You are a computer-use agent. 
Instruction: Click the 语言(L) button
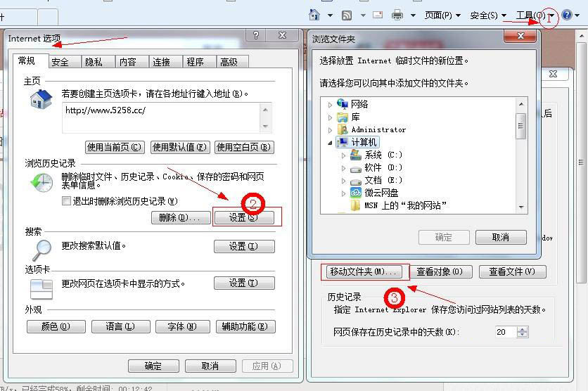click(121, 326)
